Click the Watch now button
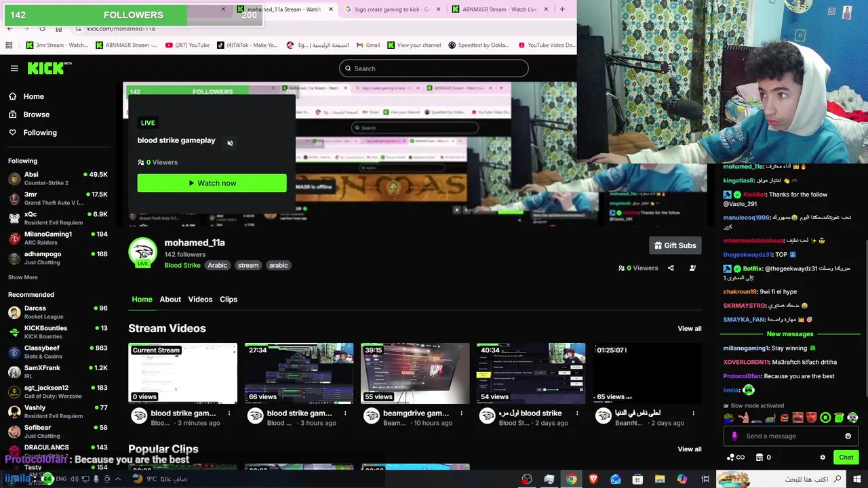The image size is (868, 488). (212, 183)
